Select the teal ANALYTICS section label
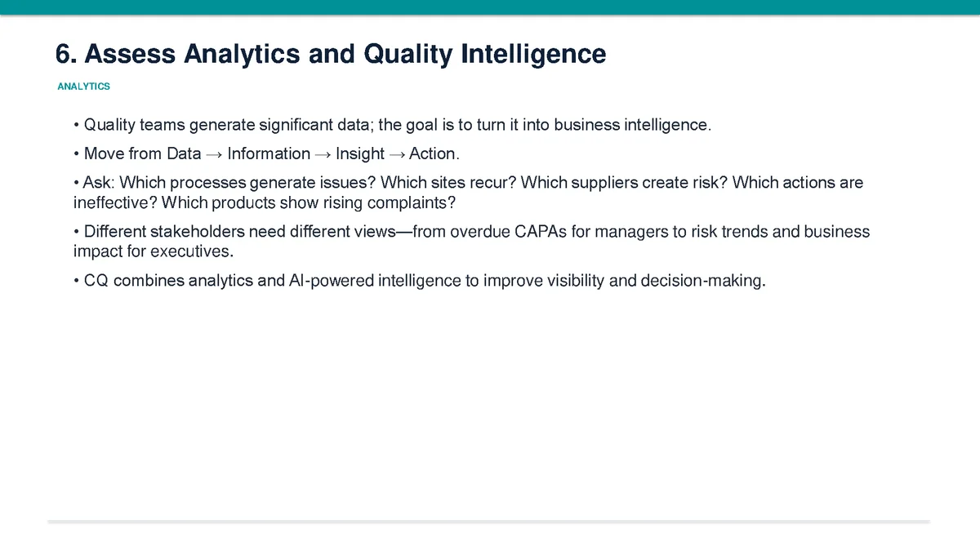This screenshot has height=551, width=980. pyautogui.click(x=83, y=86)
